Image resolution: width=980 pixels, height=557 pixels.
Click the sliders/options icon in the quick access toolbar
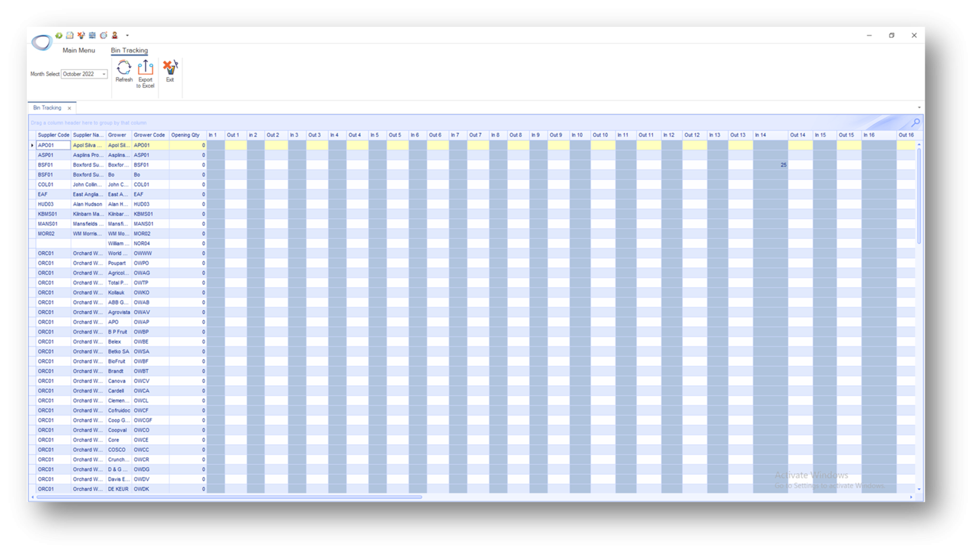click(x=91, y=35)
